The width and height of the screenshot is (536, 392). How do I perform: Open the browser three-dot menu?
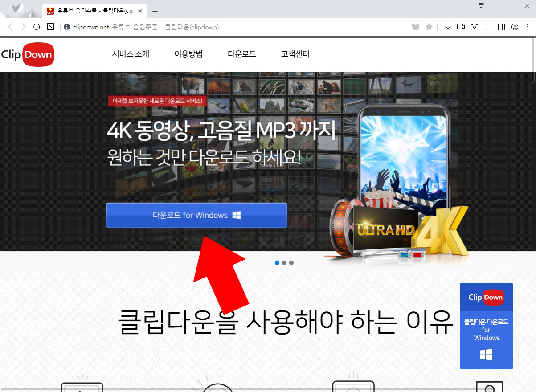(x=528, y=27)
